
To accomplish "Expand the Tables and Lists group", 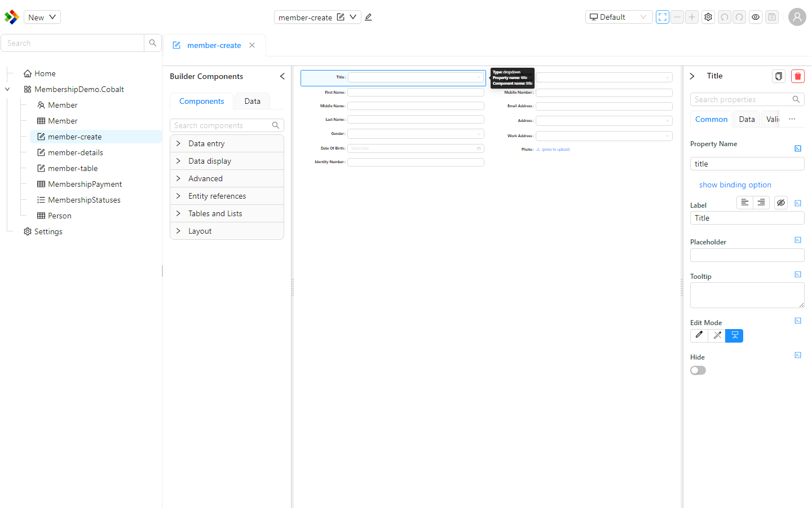I will click(227, 213).
